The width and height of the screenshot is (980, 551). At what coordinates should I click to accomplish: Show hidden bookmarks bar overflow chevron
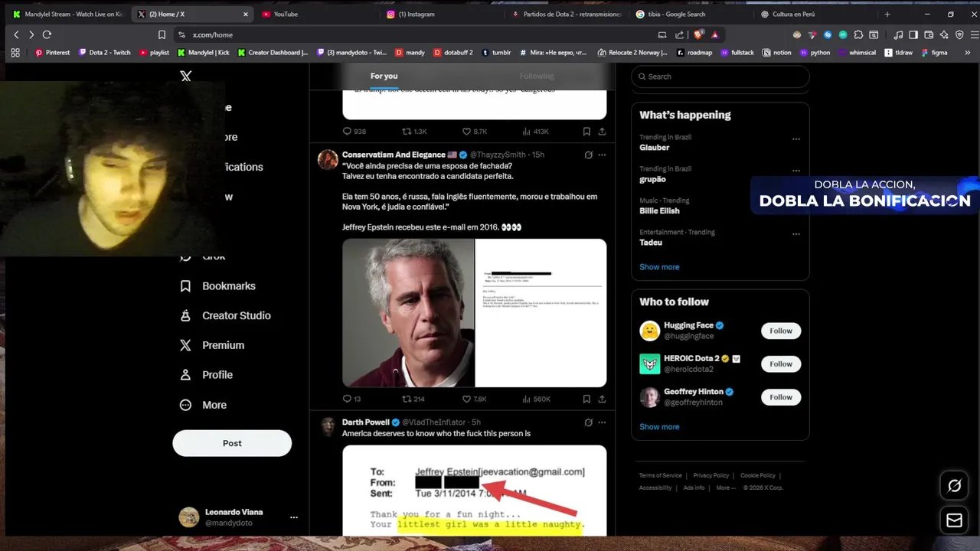pyautogui.click(x=967, y=53)
